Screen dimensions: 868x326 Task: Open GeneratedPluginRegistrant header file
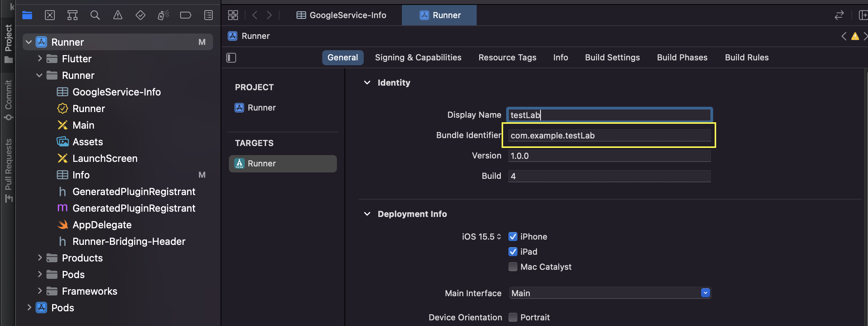(126, 192)
